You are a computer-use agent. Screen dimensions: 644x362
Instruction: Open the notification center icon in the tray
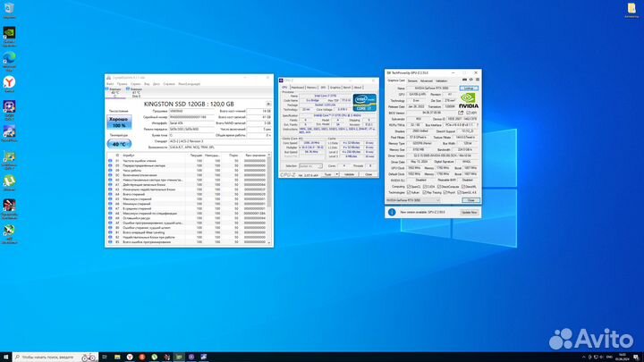(635, 357)
